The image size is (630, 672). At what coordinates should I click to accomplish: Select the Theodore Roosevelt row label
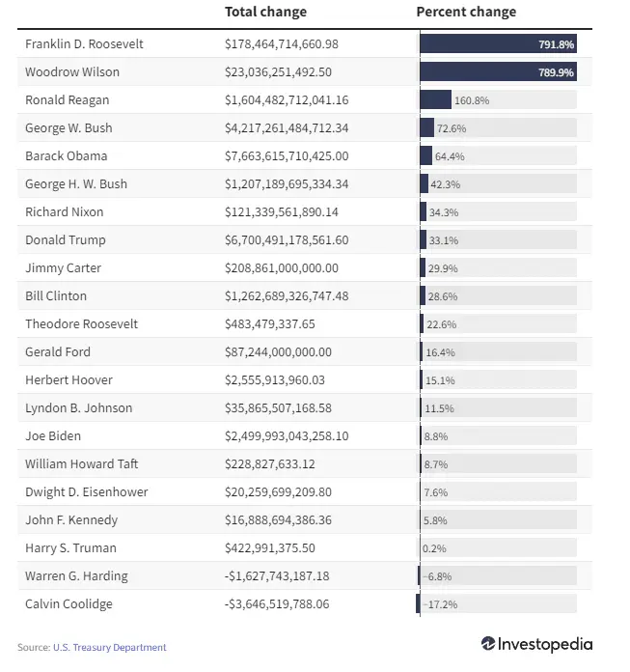tap(82, 324)
